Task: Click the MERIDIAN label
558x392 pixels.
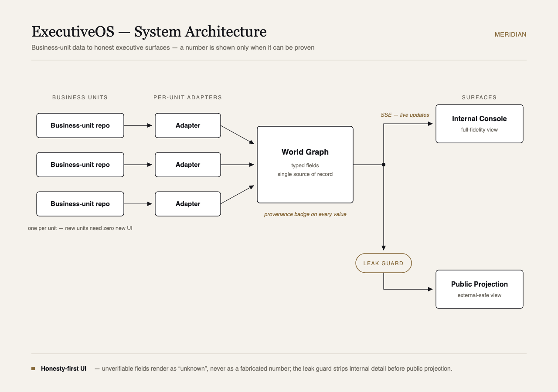Action: tap(510, 34)
